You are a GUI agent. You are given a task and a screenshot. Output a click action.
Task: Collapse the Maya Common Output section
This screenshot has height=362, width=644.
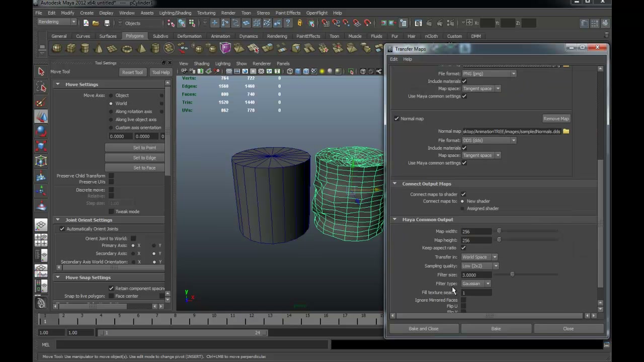tap(394, 219)
